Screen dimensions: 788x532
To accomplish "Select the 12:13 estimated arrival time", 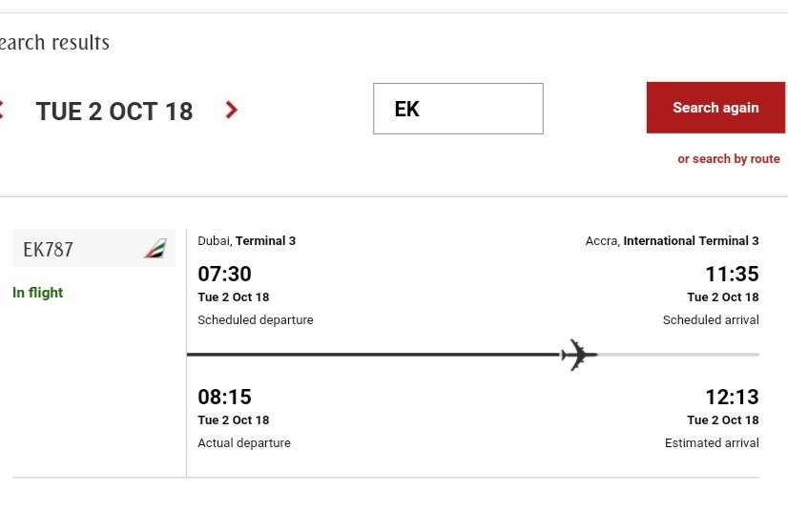I will click(x=733, y=397).
